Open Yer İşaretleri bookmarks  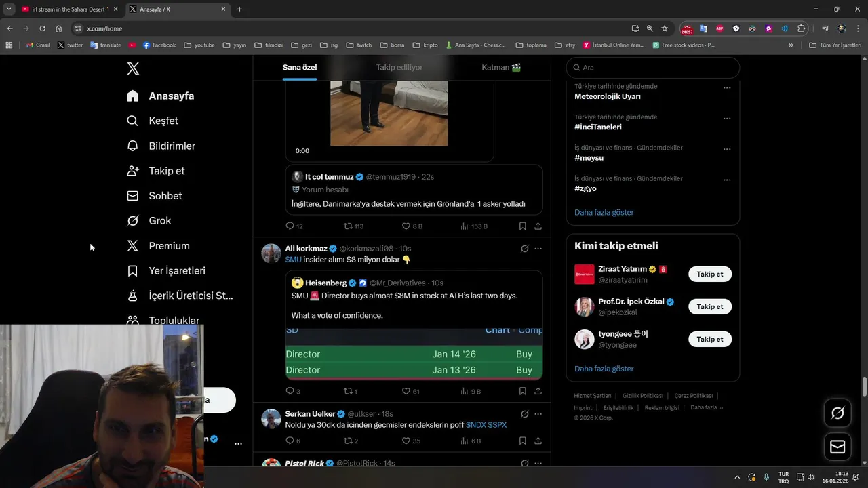coord(166,271)
